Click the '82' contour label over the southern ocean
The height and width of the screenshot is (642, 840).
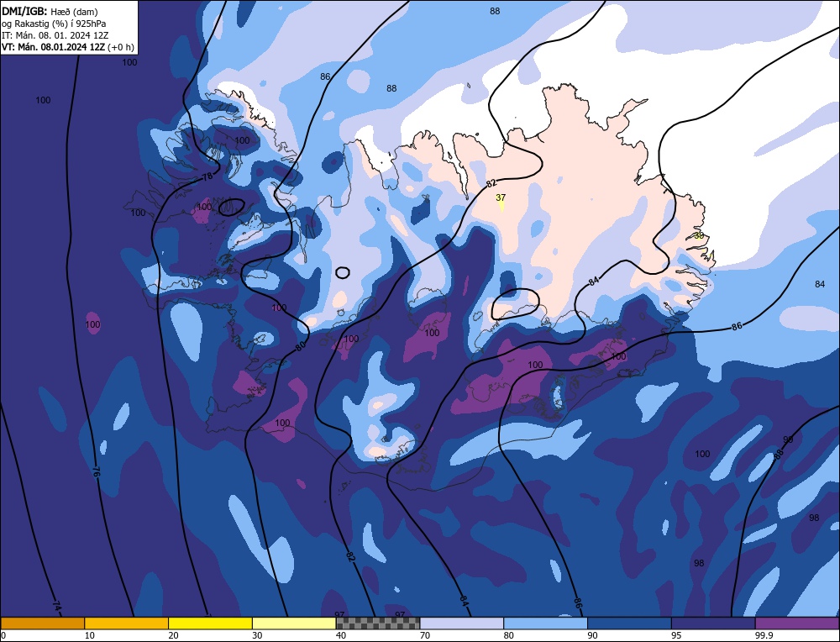click(350, 556)
